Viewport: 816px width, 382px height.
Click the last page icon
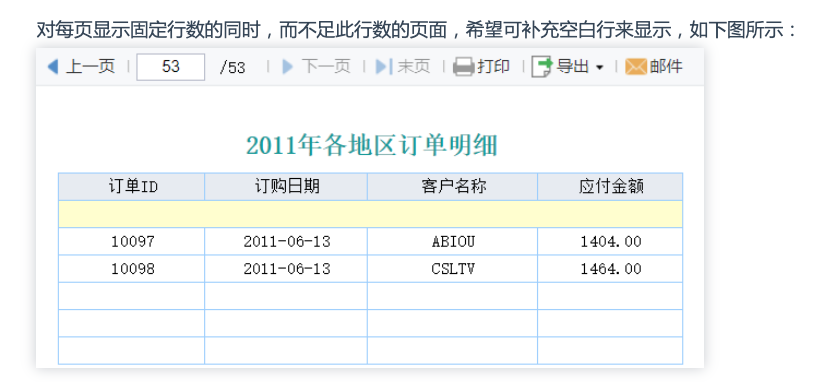(384, 67)
